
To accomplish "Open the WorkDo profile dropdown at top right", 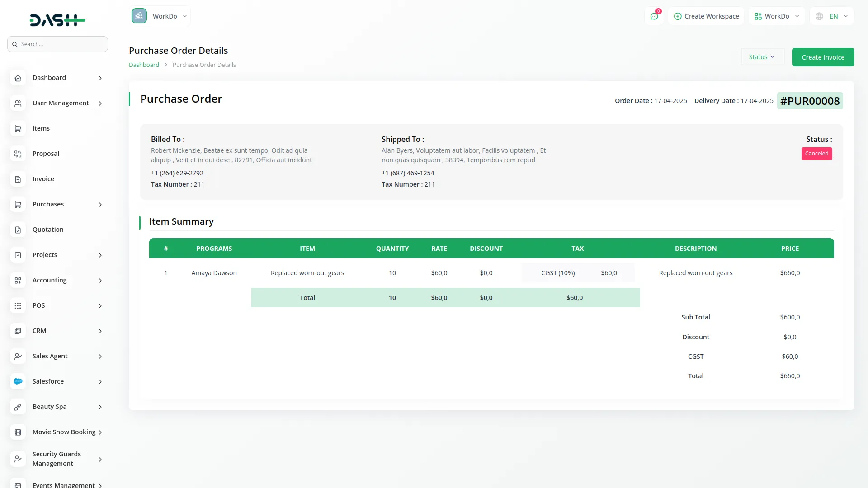I will pyautogui.click(x=777, y=16).
